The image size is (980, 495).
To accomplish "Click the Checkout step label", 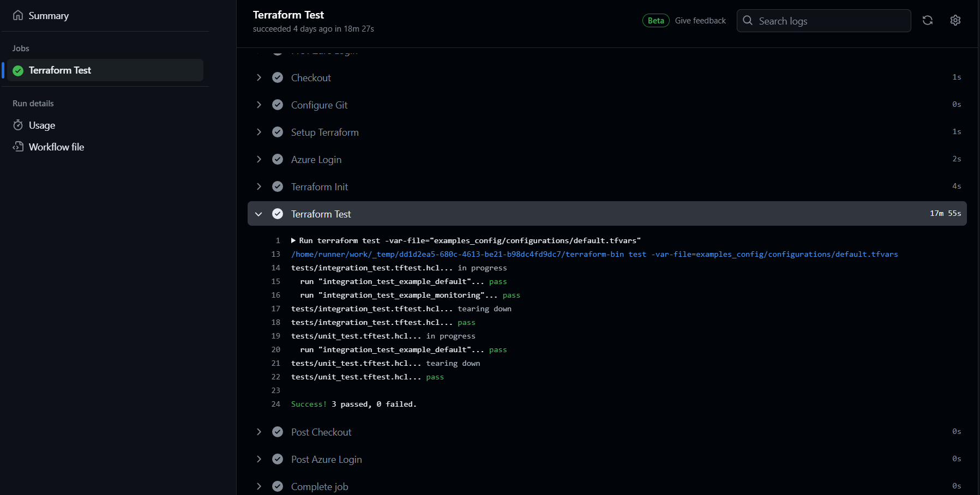I will pyautogui.click(x=311, y=77).
